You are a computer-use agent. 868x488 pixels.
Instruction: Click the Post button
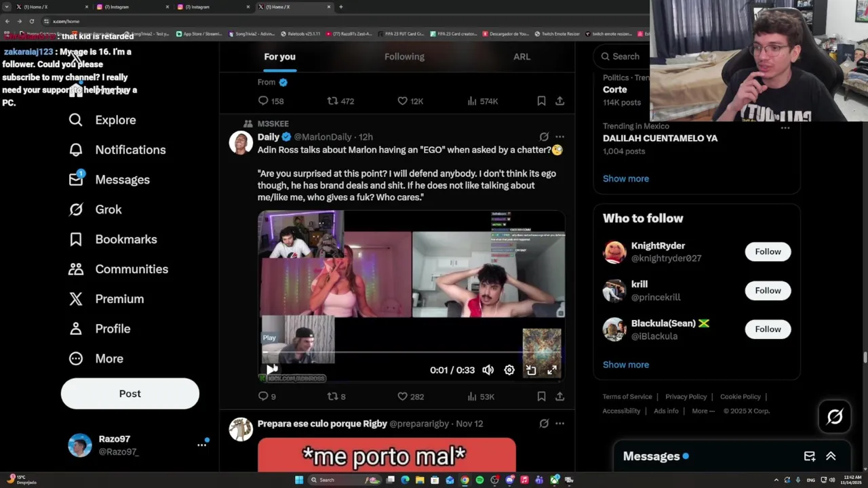[130, 394]
